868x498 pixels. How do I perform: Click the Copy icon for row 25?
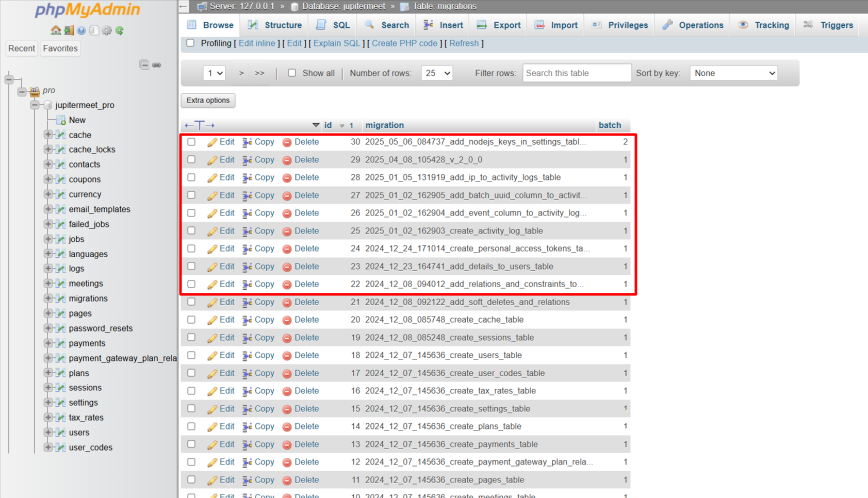pos(247,231)
